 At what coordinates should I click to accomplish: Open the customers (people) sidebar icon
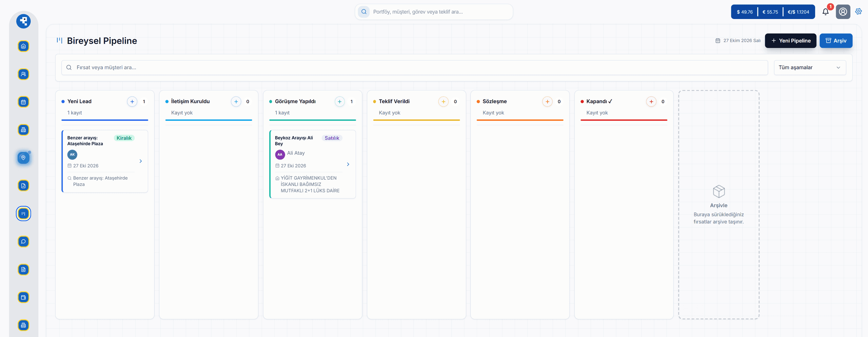(23, 74)
